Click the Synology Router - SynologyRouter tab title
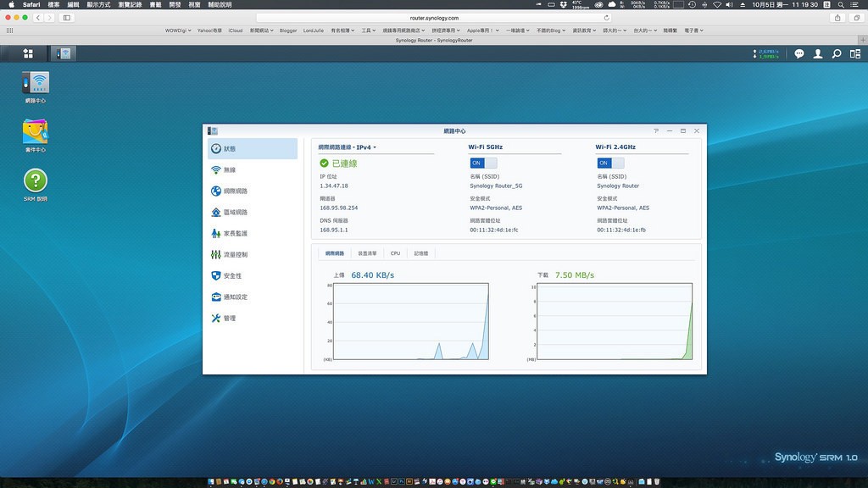The width and height of the screenshot is (868, 488). tap(434, 41)
